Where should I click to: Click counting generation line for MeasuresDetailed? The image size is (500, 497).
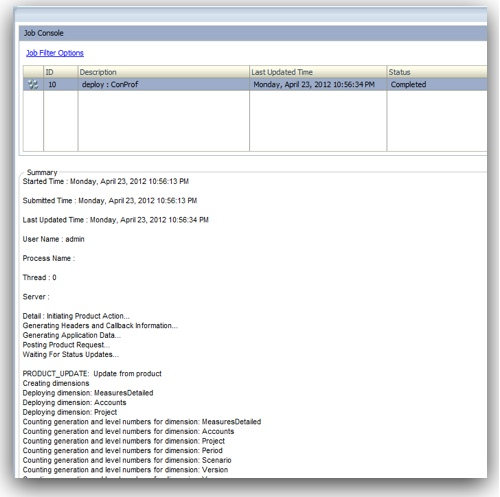point(142,422)
